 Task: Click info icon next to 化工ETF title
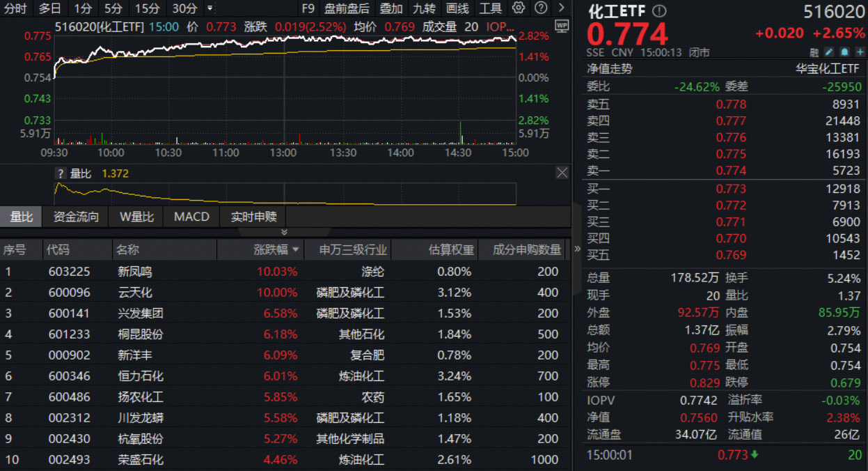click(x=660, y=11)
